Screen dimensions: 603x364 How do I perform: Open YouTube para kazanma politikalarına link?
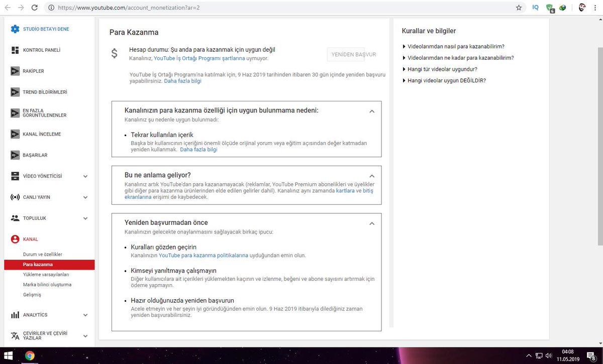204,256
